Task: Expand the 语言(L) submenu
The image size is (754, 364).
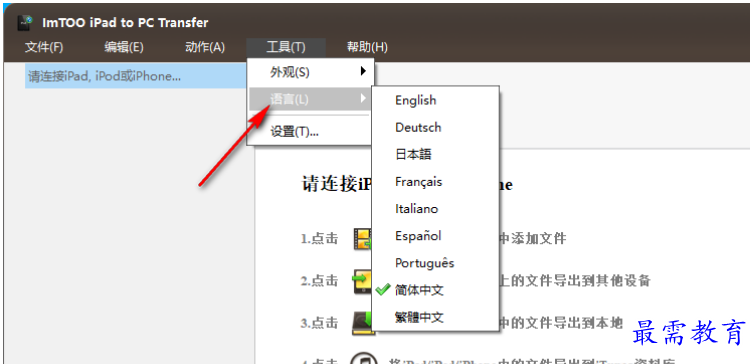Action: [x=310, y=99]
